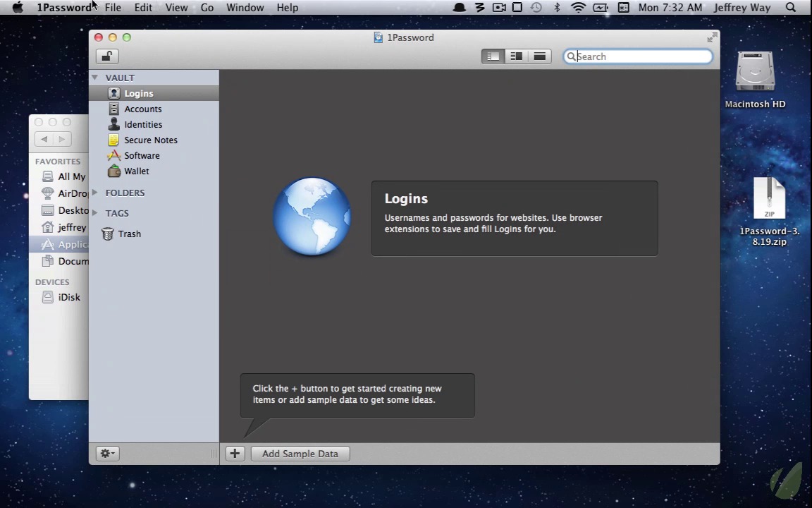Click iDisk in the Finder window sidebar

pyautogui.click(x=59, y=297)
